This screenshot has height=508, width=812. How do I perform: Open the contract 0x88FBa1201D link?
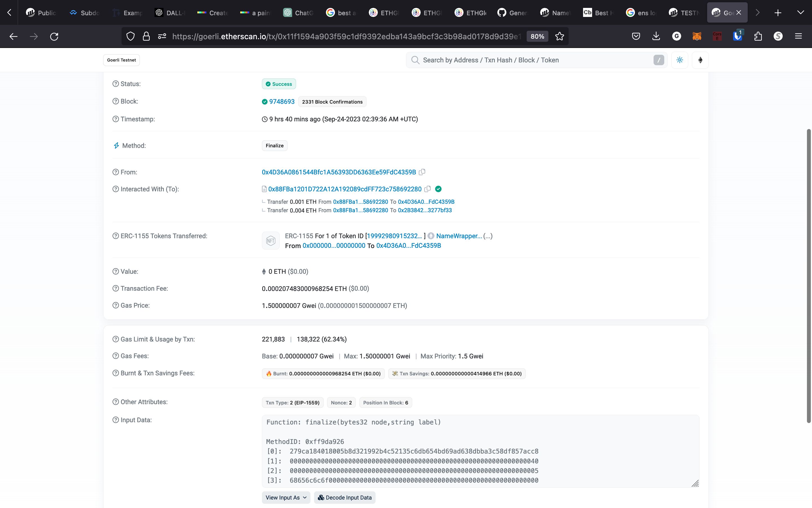(345, 189)
